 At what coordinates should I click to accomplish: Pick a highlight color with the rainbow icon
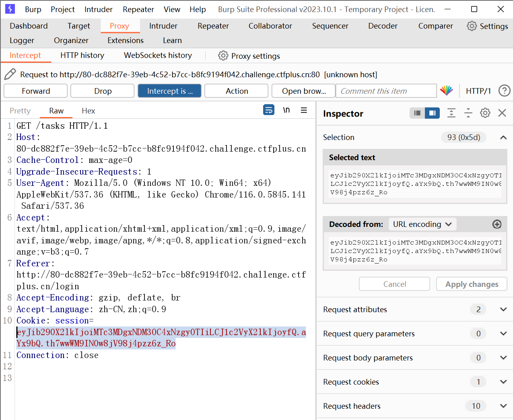pos(446,91)
